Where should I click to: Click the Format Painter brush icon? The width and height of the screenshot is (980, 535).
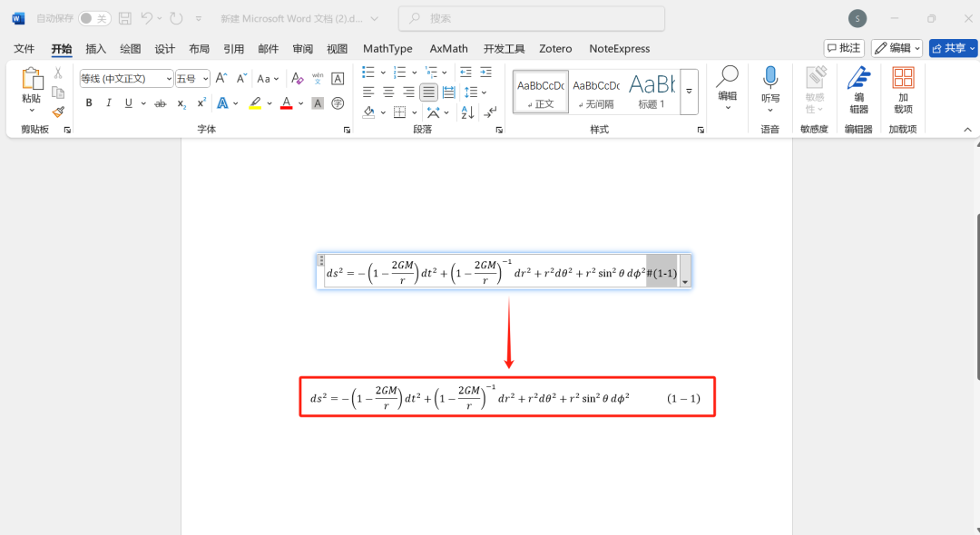click(58, 112)
